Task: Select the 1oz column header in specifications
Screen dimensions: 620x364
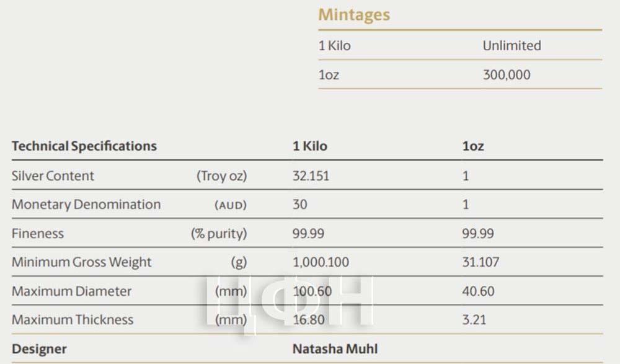Action: (473, 146)
